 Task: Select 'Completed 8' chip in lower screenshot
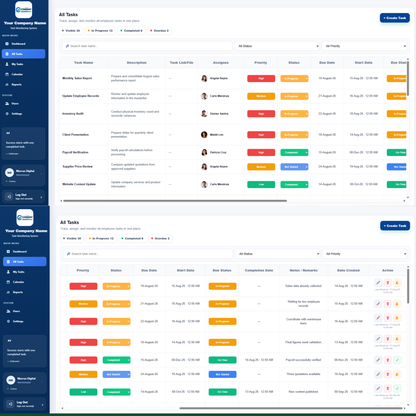pos(132,239)
